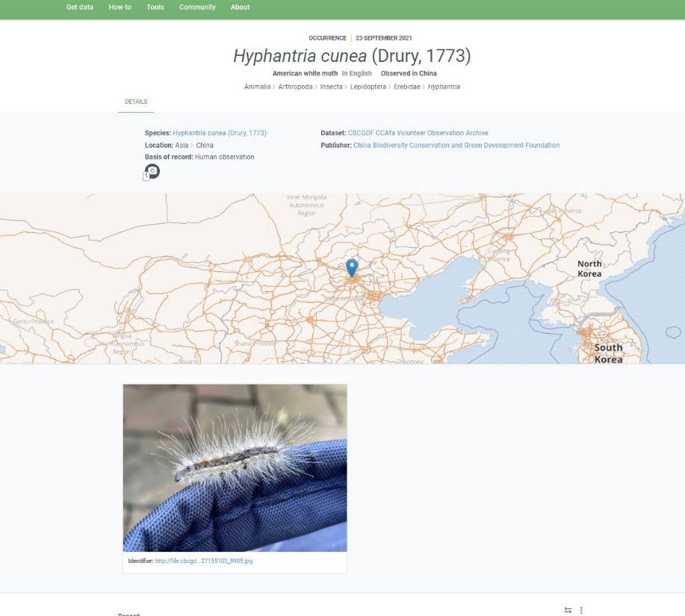This screenshot has height=616, width=685.
Task: Click the blue map location pin
Action: click(x=352, y=267)
